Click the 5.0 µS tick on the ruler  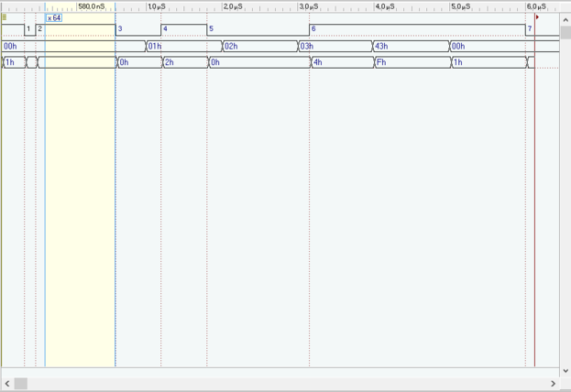pyautogui.click(x=461, y=6)
